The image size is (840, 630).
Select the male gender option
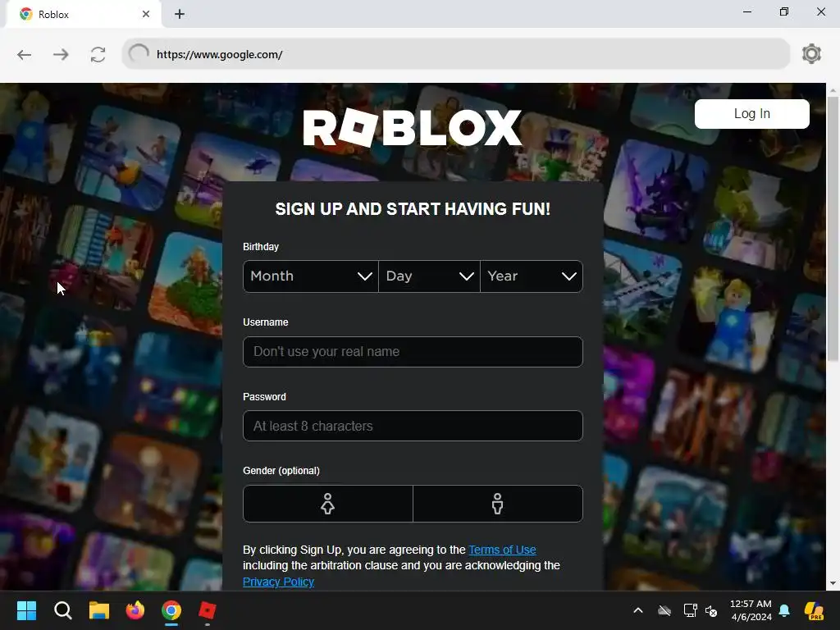coord(498,504)
